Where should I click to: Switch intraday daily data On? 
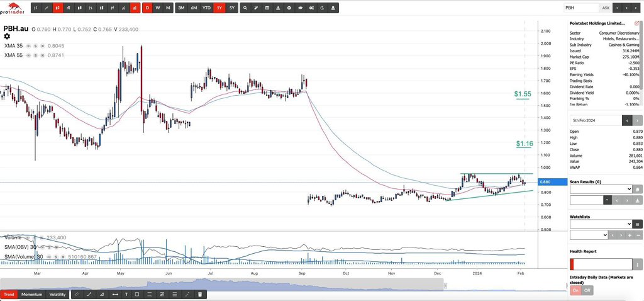pos(575,290)
